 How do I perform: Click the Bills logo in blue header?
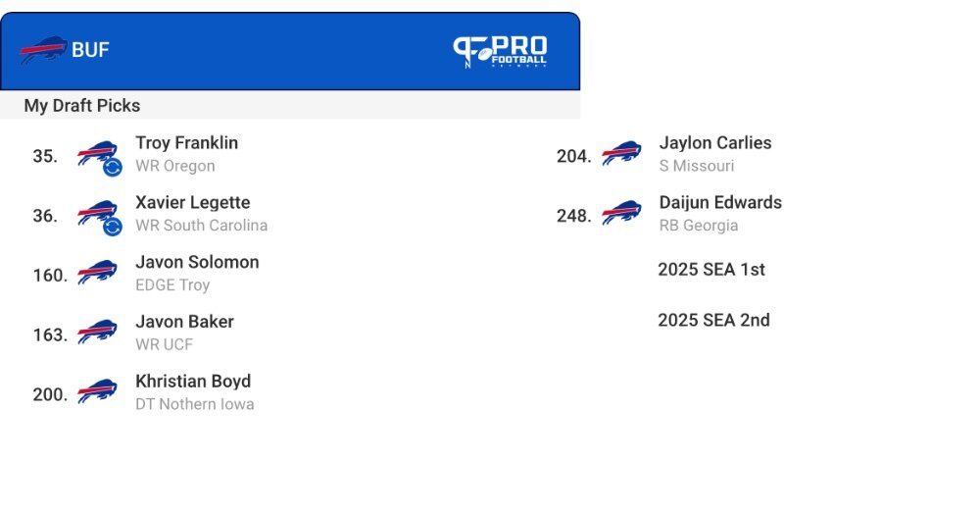point(43,49)
